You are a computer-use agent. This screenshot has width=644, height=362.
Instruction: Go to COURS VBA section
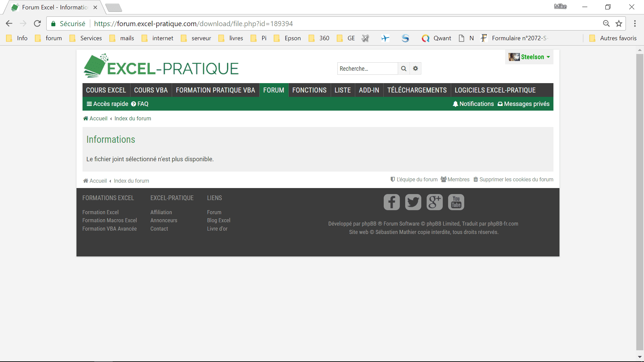151,90
